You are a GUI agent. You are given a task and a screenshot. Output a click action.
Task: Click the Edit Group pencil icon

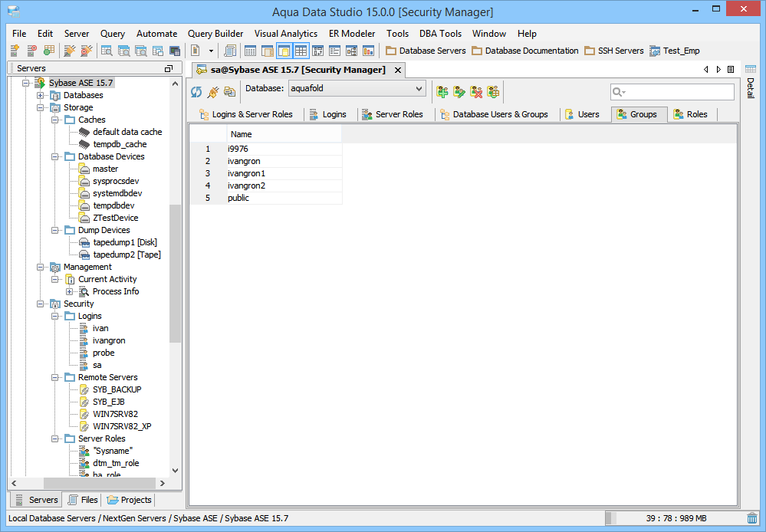tap(459, 91)
